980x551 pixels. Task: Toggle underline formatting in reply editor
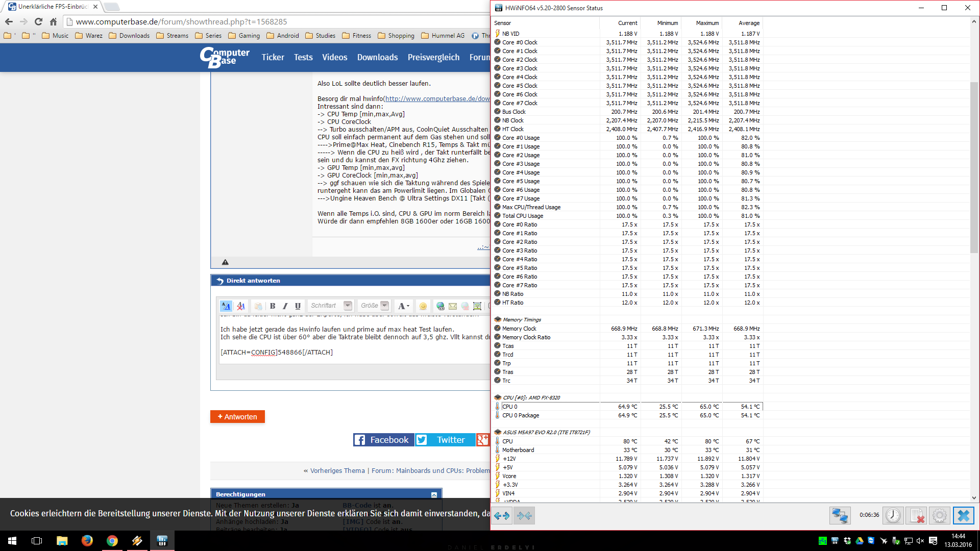point(298,306)
